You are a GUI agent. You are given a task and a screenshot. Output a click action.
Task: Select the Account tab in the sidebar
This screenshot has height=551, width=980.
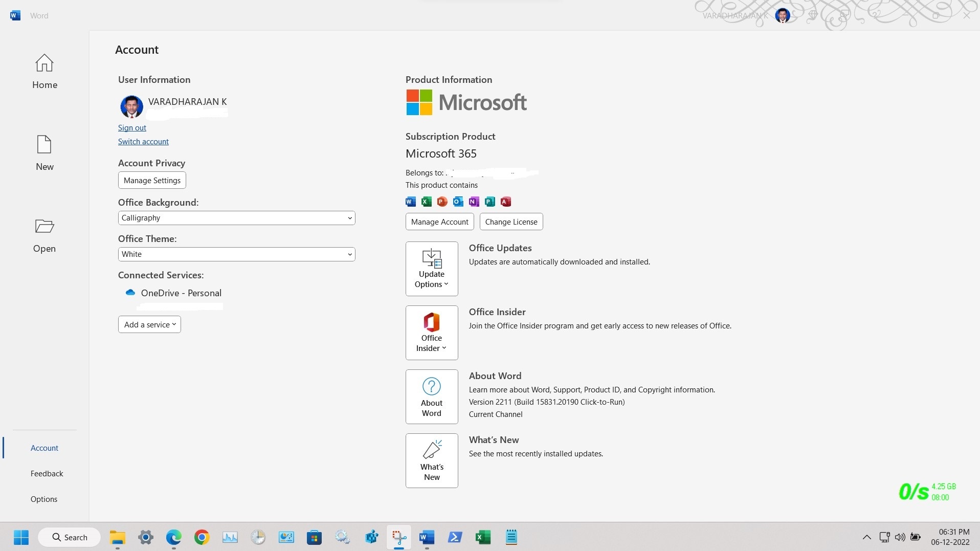(44, 448)
